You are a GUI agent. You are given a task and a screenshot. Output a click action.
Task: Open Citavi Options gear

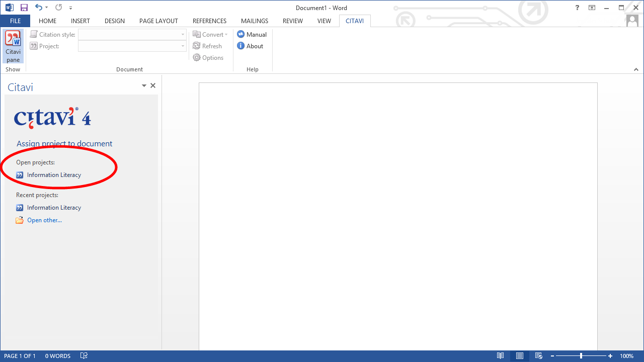(208, 57)
